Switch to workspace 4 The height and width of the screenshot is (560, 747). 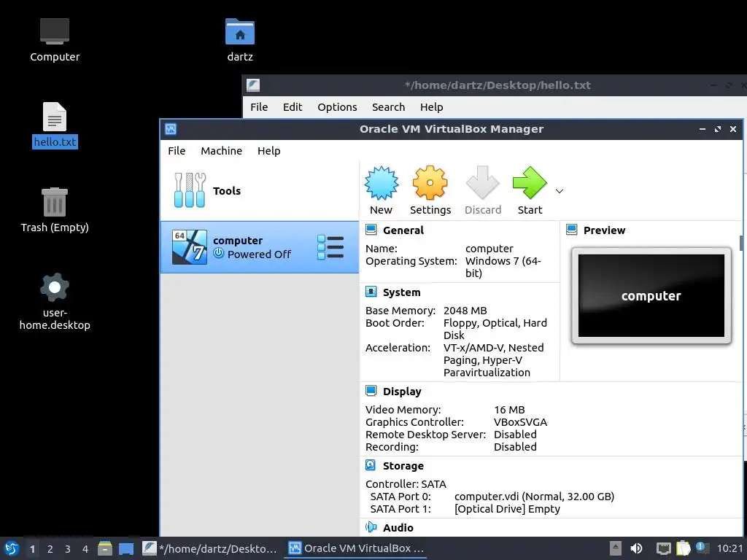click(x=85, y=549)
